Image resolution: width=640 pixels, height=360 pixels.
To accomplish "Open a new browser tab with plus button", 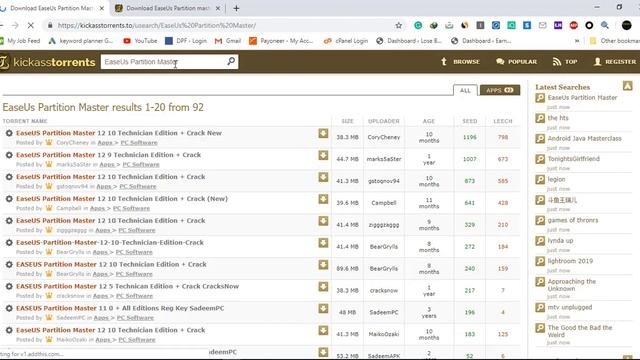I will pyautogui.click(x=236, y=8).
